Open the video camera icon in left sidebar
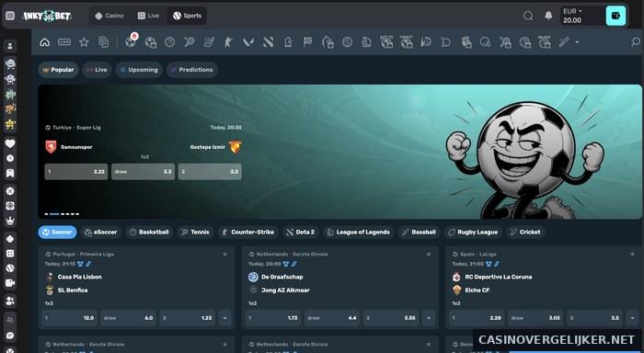This screenshot has width=644, height=353. point(10,283)
